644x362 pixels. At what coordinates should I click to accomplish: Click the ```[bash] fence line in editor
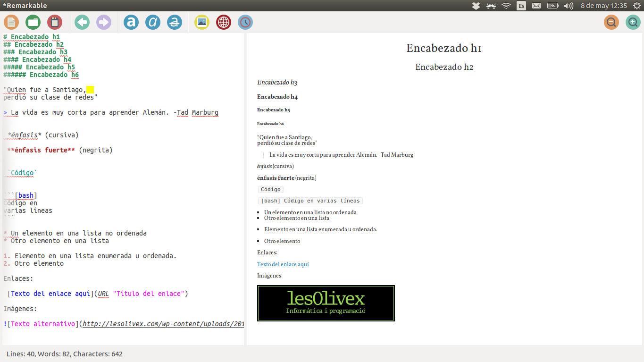click(20, 195)
